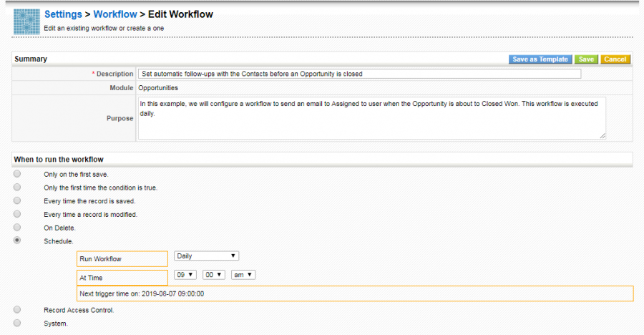Screen dimensions: 644x335
Task: Pick 'Every time a record is modified'
Action: (x=17, y=214)
